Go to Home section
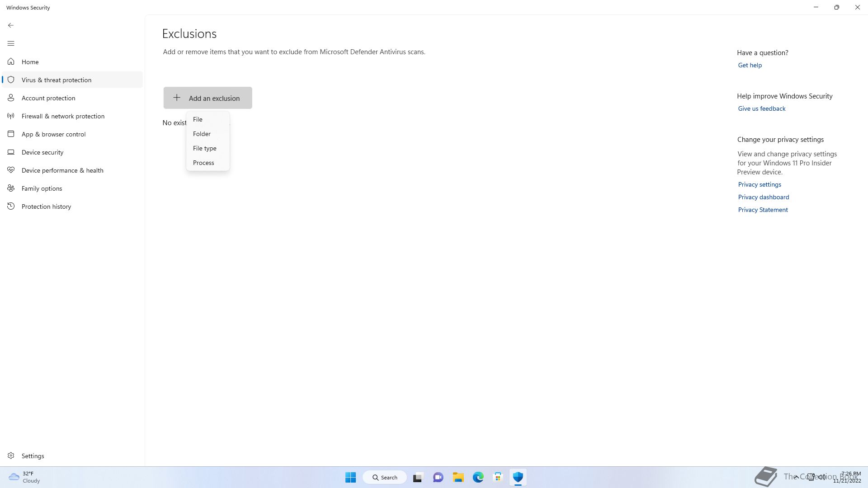This screenshot has width=868, height=488. 72,62
